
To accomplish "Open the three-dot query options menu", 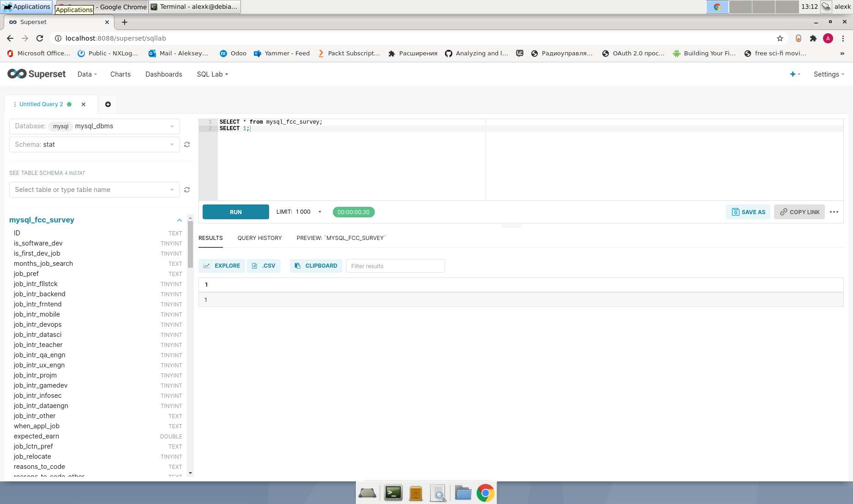I will point(834,212).
